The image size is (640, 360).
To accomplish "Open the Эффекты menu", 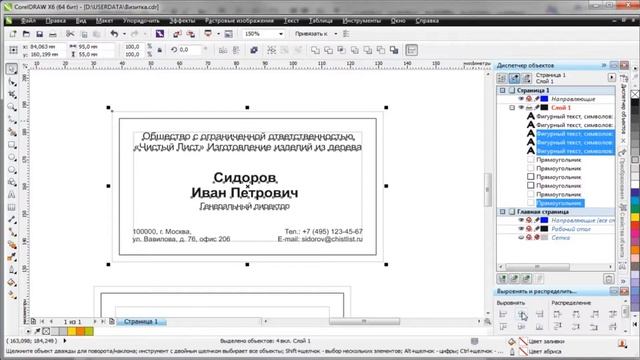I will (x=182, y=20).
